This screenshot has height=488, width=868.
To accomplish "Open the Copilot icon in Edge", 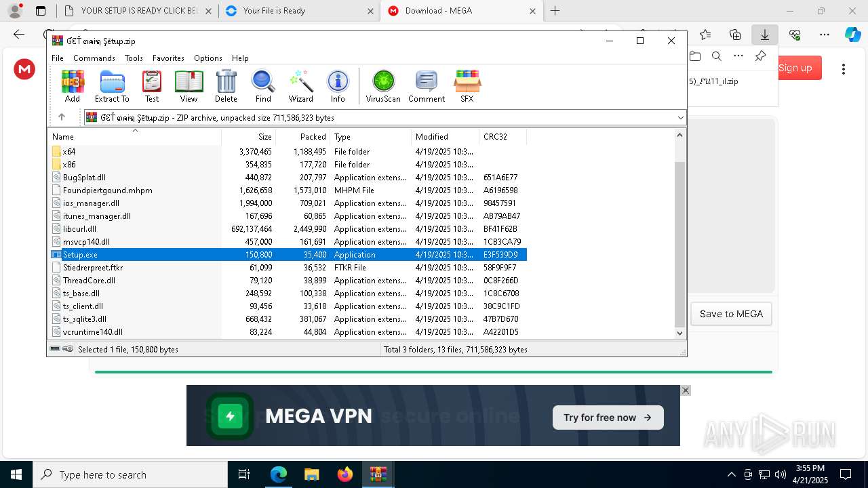I will pyautogui.click(x=852, y=35).
